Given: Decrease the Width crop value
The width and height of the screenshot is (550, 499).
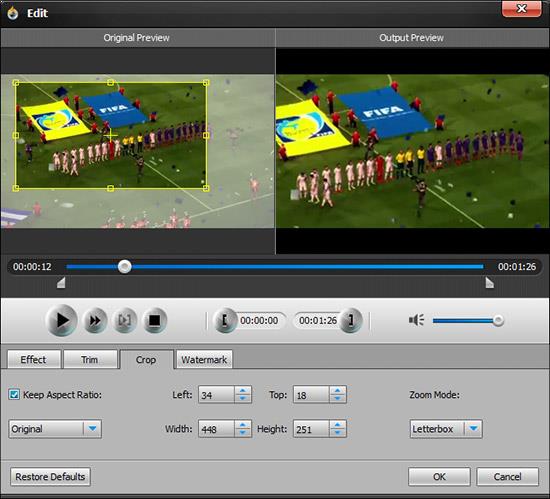Looking at the screenshot, I should tap(243, 433).
